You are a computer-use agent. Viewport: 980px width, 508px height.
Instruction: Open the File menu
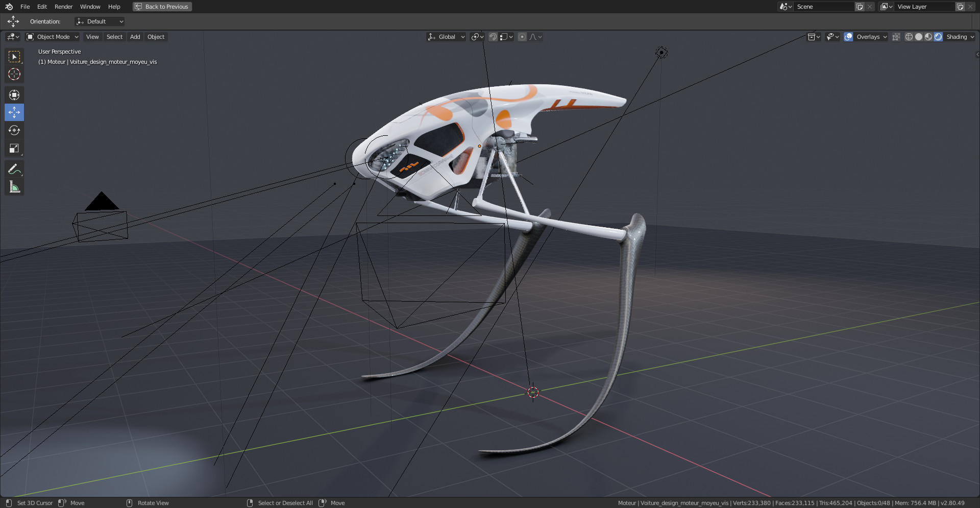(25, 7)
